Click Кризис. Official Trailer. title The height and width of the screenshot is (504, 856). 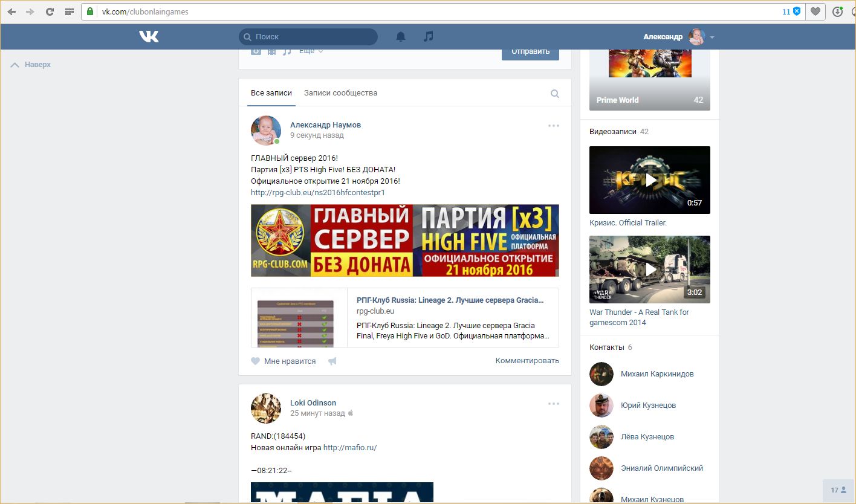click(628, 223)
